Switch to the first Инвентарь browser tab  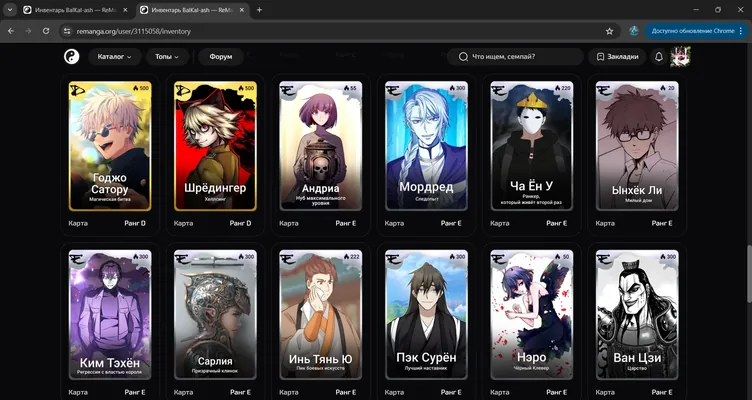(x=77, y=10)
